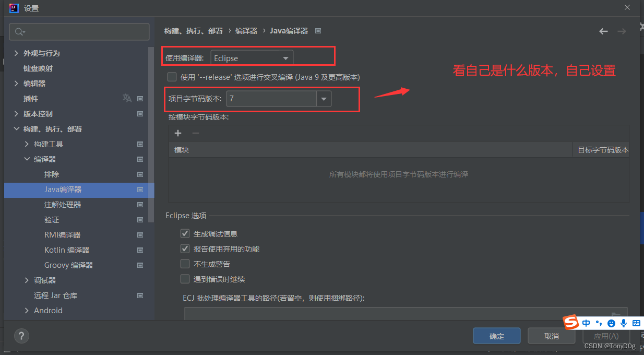The height and width of the screenshot is (355, 644).
Task: Enable 遇到错误时继续 checkbox
Action: [185, 279]
